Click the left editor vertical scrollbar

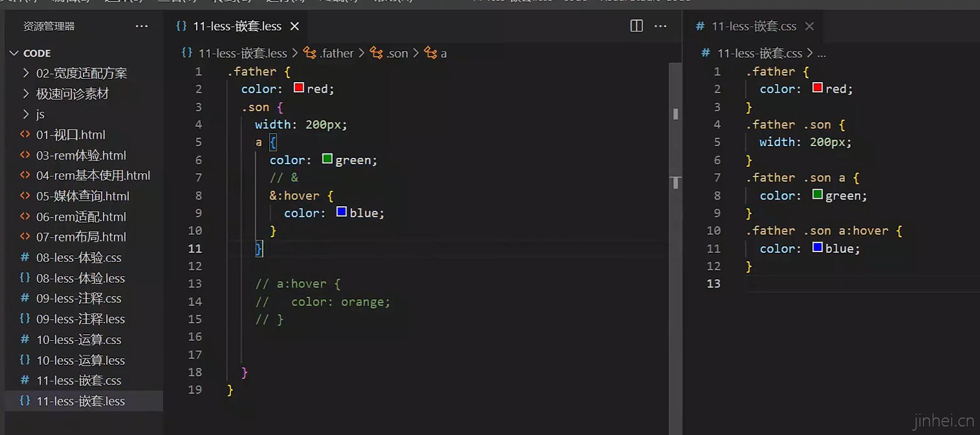676,248
